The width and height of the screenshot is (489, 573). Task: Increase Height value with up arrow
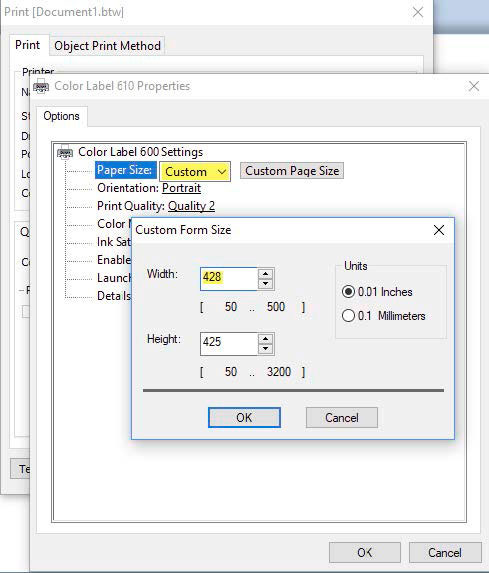pyautogui.click(x=265, y=339)
